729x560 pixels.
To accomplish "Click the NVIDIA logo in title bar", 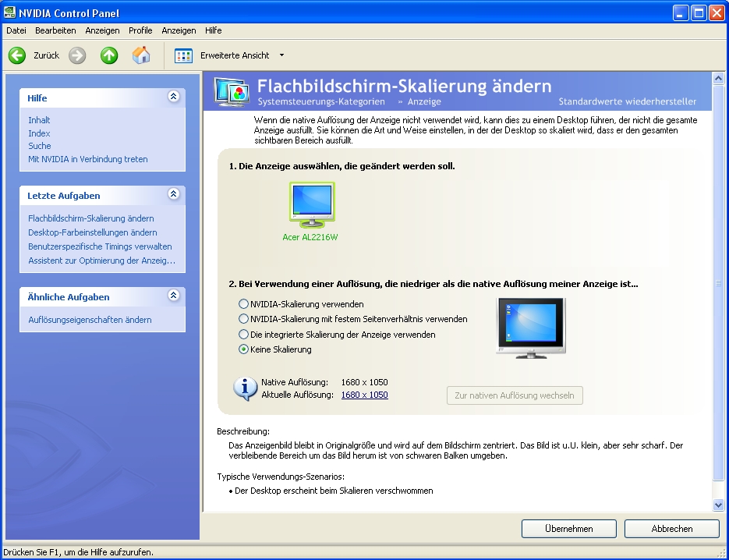I will (10, 13).
